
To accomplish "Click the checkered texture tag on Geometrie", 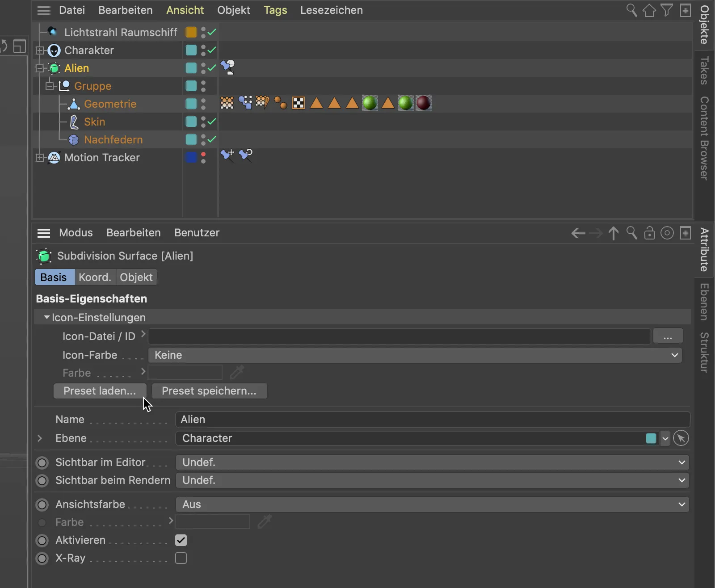I will click(x=298, y=103).
